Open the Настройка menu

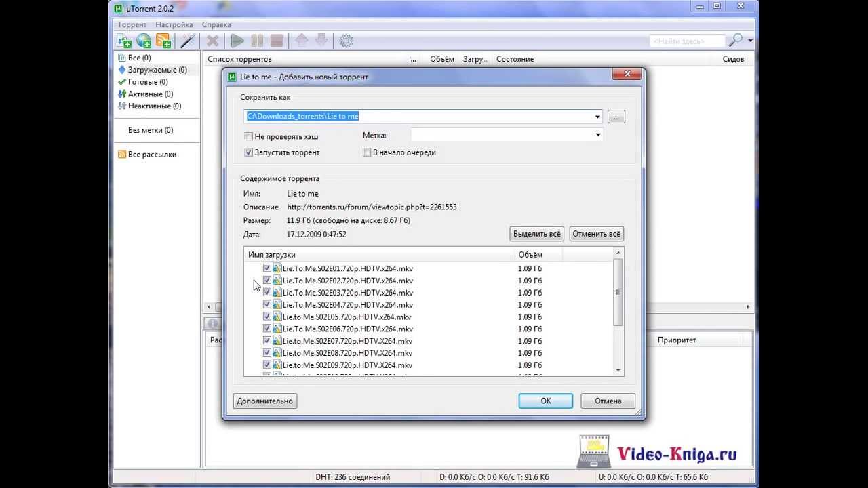pos(174,24)
